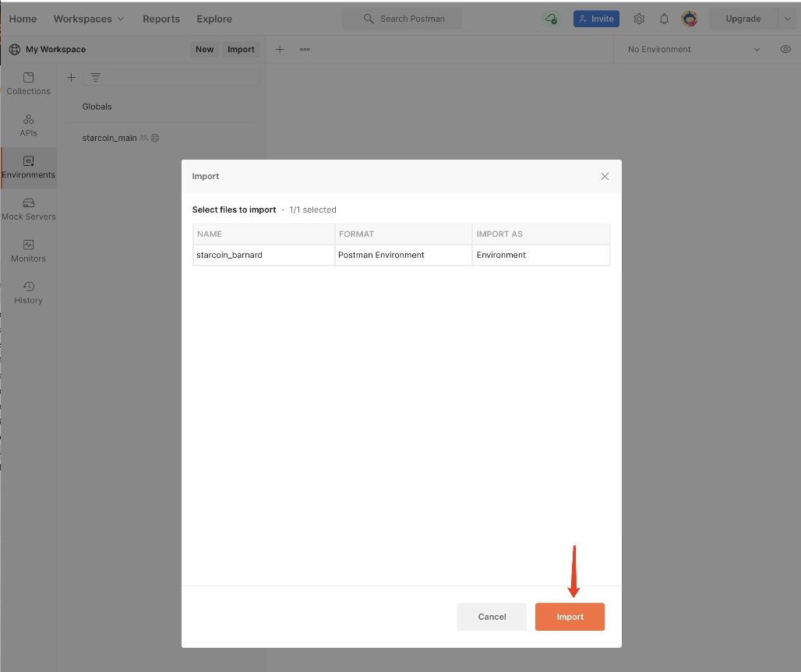Open the APIs sidebar tab
Image resolution: width=801 pixels, height=672 pixels.
point(29,125)
